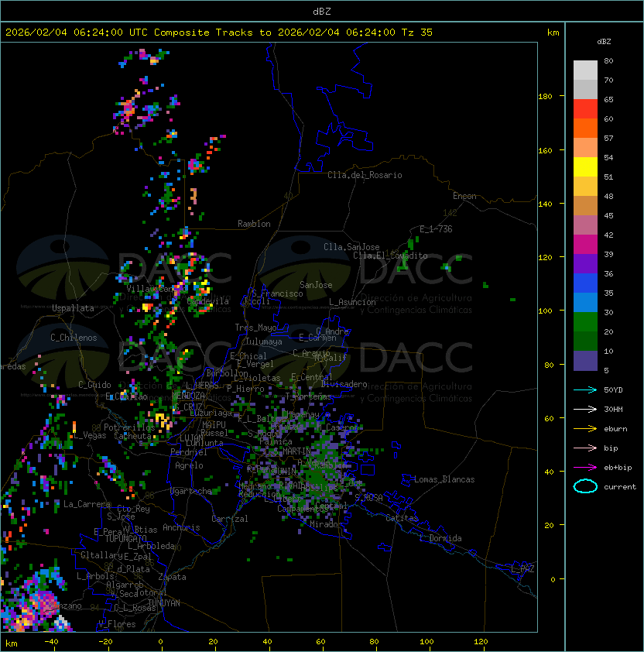Click the Tres_Mayo label

tap(255, 328)
